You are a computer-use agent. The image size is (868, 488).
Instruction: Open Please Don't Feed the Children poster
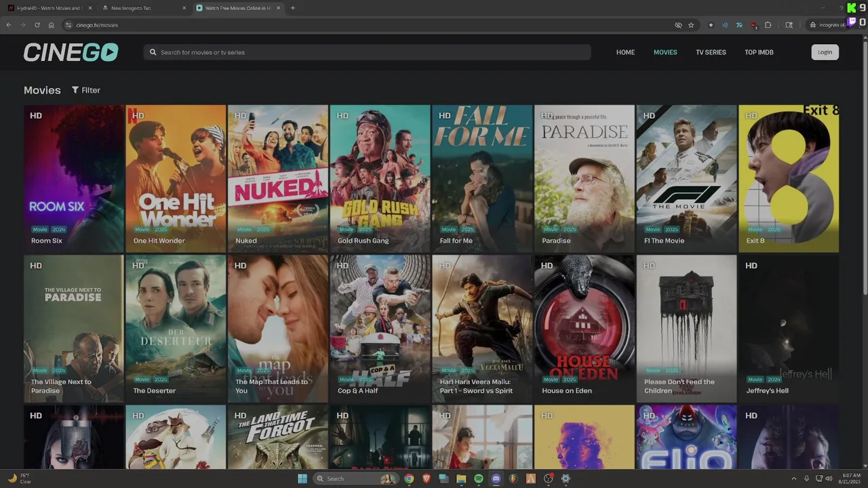686,329
